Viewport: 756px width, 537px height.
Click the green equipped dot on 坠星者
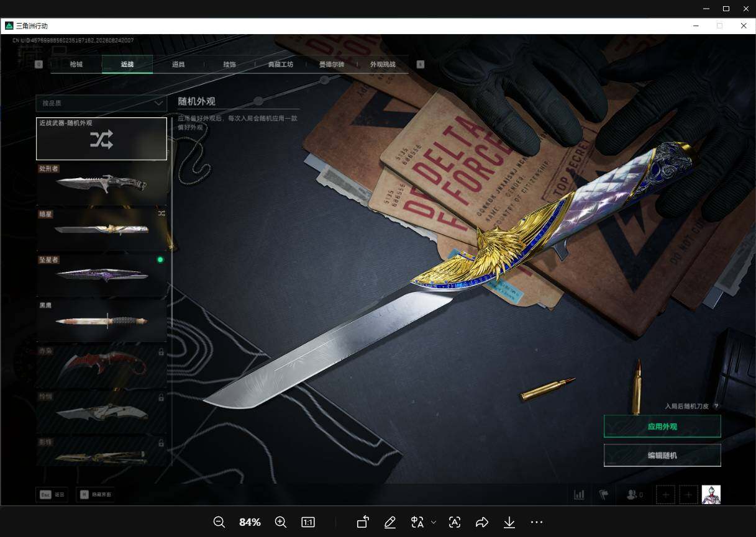(160, 259)
